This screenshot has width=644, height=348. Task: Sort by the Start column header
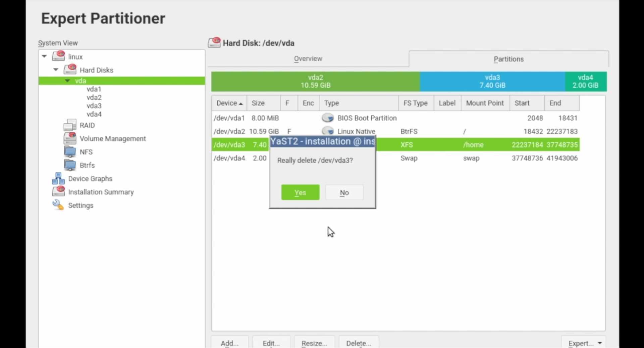coord(527,103)
